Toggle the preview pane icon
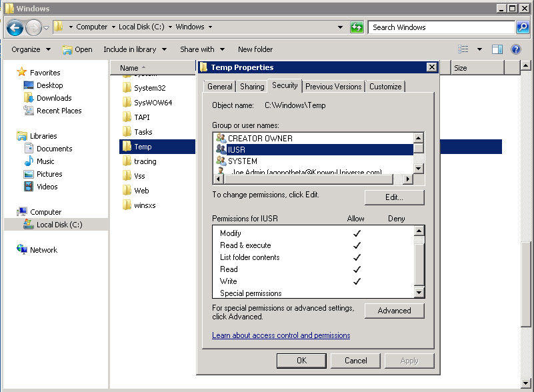534x392 pixels. (x=497, y=49)
